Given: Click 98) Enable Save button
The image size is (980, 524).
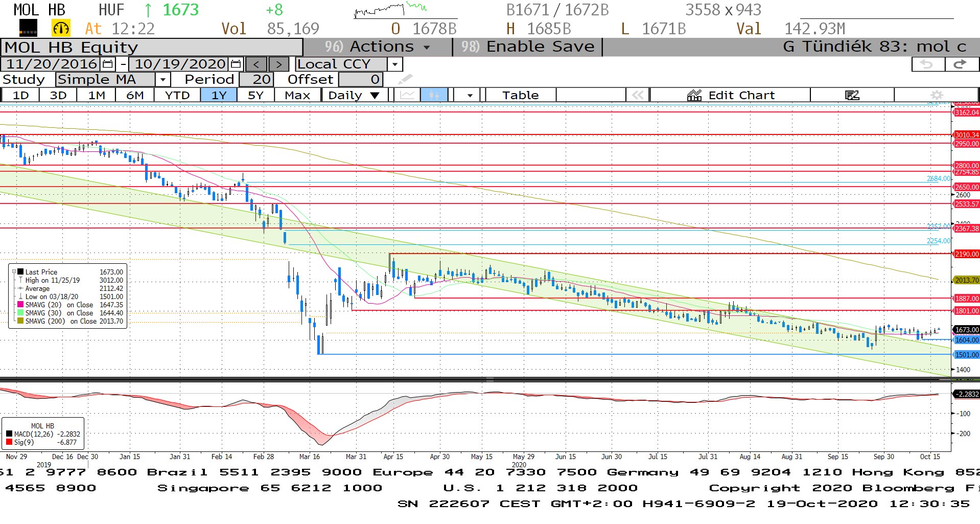Looking at the screenshot, I should point(528,47).
